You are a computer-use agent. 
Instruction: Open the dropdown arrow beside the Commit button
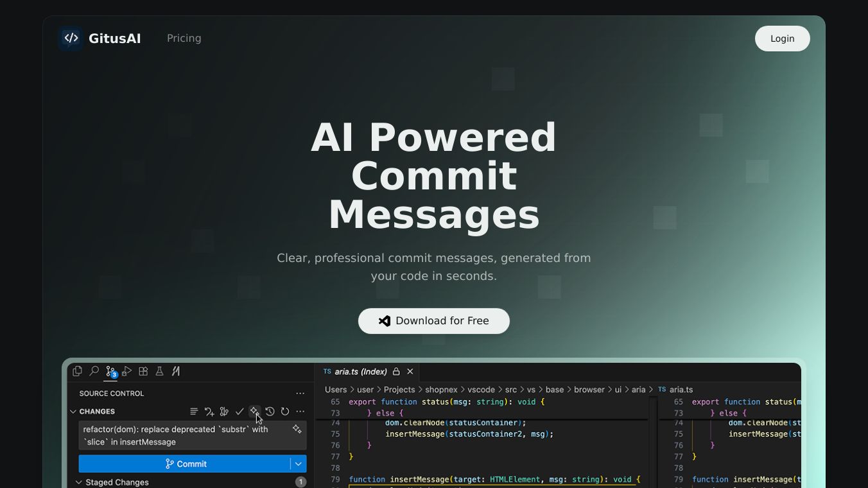(299, 464)
